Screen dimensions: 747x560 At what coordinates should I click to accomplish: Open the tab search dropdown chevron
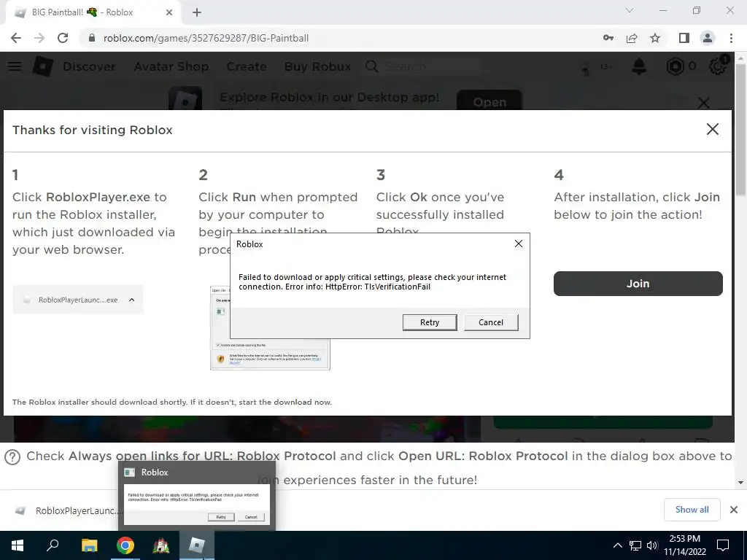pyautogui.click(x=630, y=10)
